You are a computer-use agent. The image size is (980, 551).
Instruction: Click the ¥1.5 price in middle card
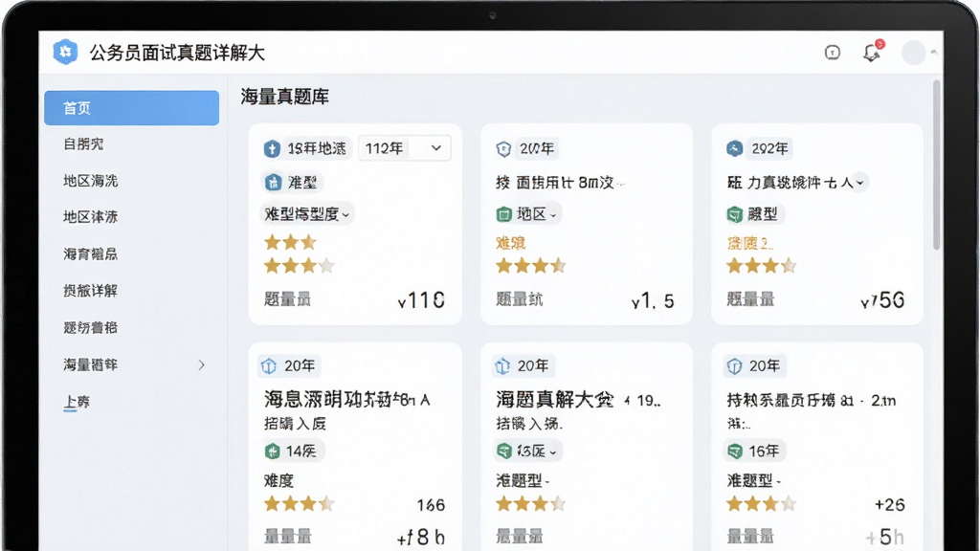pyautogui.click(x=653, y=301)
